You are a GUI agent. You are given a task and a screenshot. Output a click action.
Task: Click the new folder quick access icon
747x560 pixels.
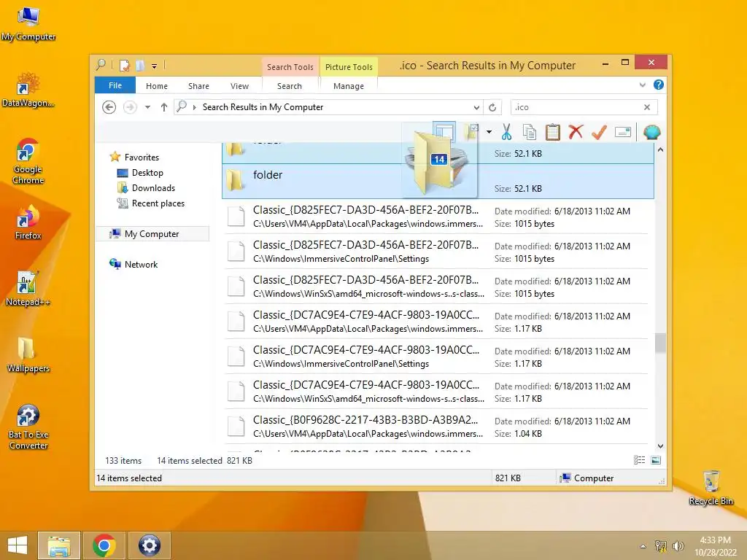click(x=140, y=65)
